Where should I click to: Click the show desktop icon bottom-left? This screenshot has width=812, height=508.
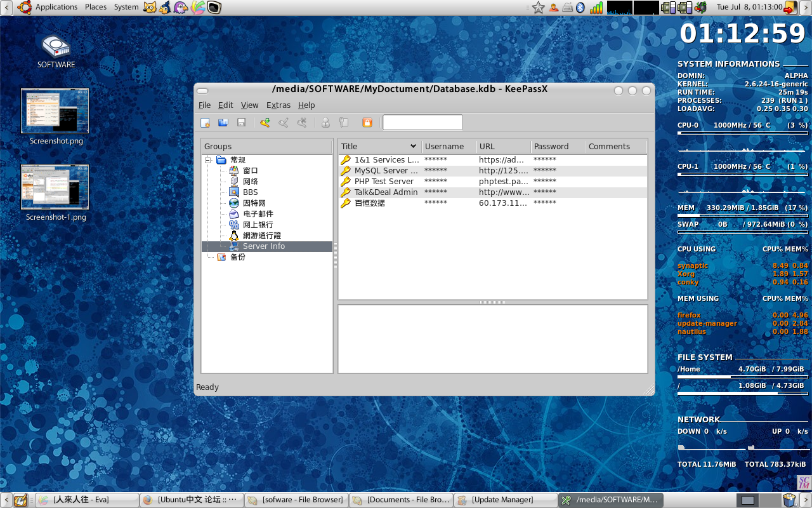click(x=20, y=500)
